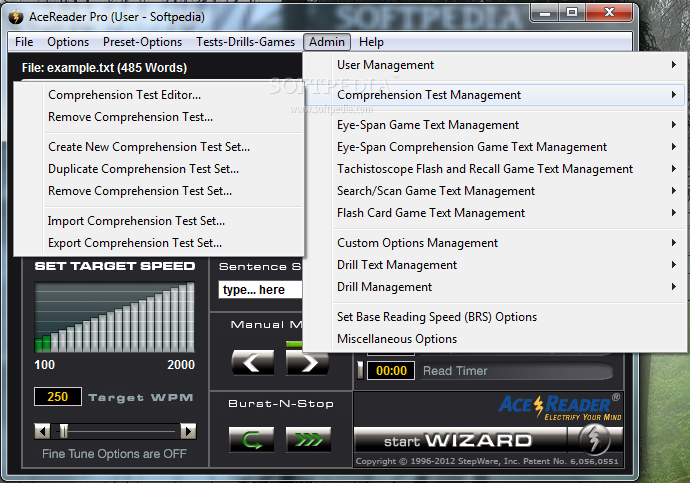This screenshot has height=483, width=690.
Task: Open the Help menu
Action: pyautogui.click(x=371, y=42)
